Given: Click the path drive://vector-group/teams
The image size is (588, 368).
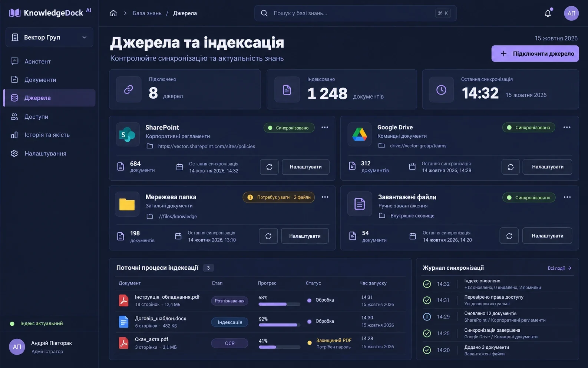Looking at the screenshot, I should (418, 146).
